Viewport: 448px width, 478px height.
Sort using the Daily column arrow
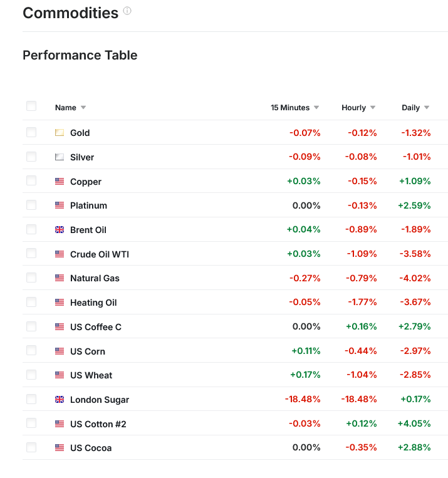[427, 108]
